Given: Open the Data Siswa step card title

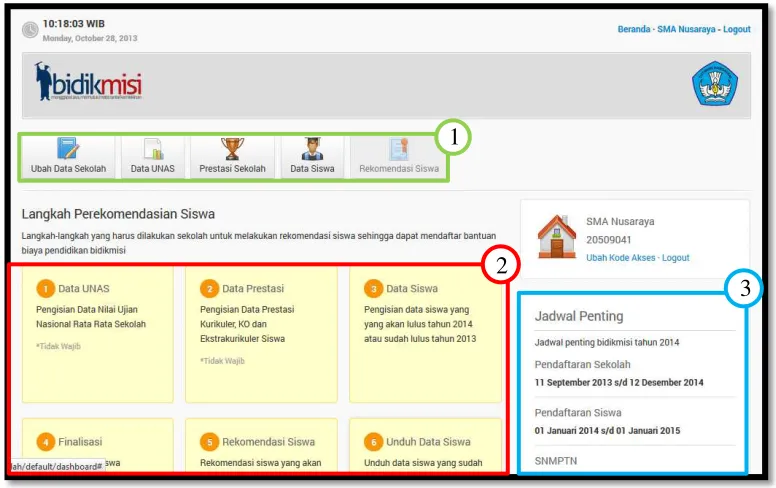Looking at the screenshot, I should tap(412, 289).
